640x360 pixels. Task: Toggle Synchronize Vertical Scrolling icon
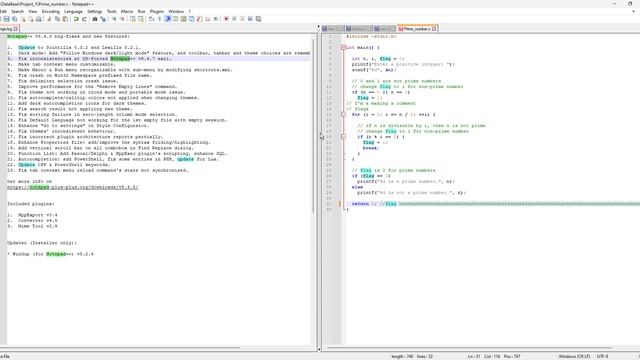(x=133, y=19)
